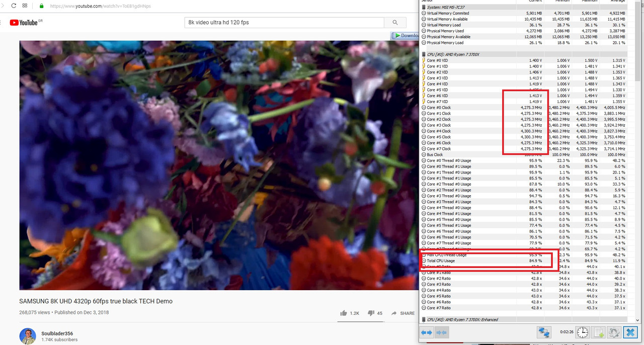Screen dimensions: 644x345
Task: Click the YouTube search magnifier button
Action: click(395, 23)
